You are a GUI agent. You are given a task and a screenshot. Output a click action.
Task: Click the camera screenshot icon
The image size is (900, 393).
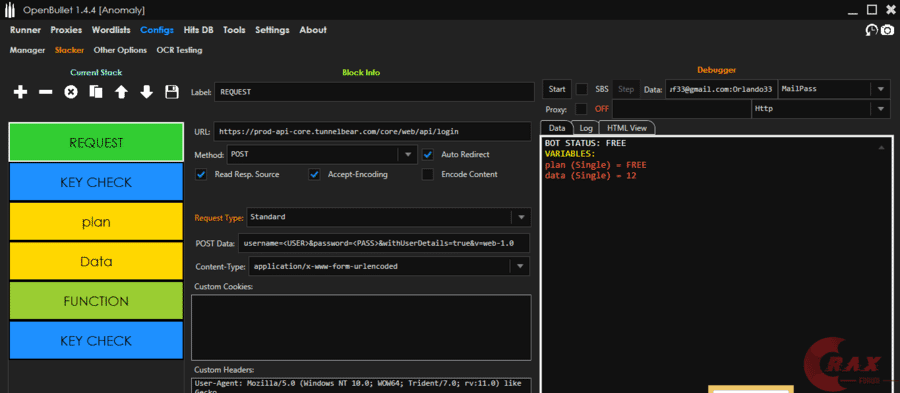888,30
